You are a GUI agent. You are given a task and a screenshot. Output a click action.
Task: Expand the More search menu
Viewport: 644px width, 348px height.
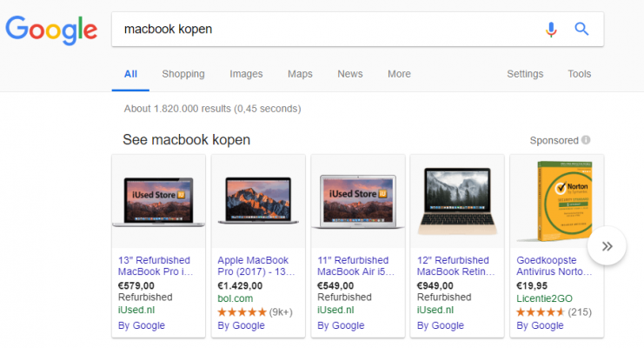(399, 74)
